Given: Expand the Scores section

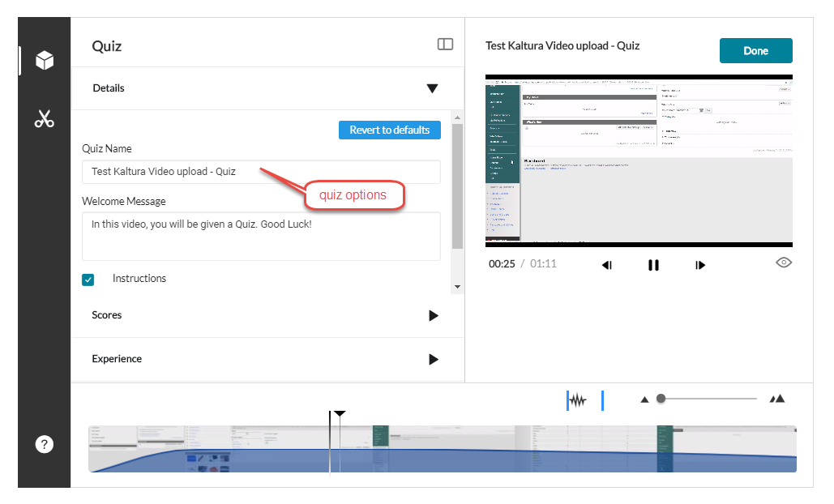Looking at the screenshot, I should [433, 316].
